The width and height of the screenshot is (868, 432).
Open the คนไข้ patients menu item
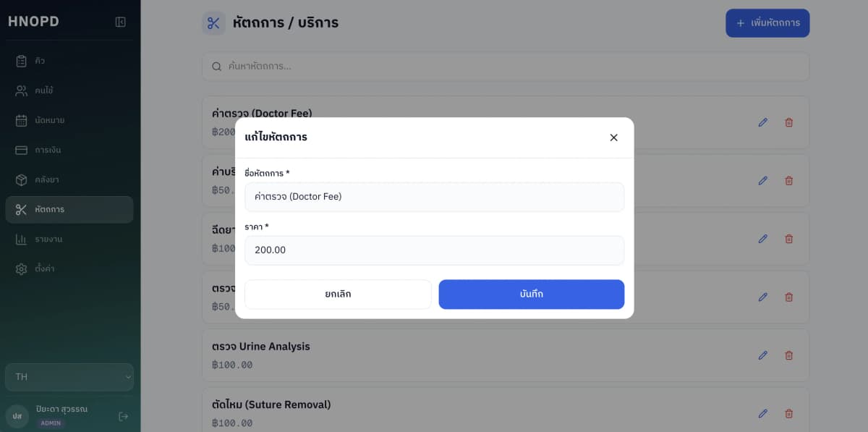click(x=43, y=90)
